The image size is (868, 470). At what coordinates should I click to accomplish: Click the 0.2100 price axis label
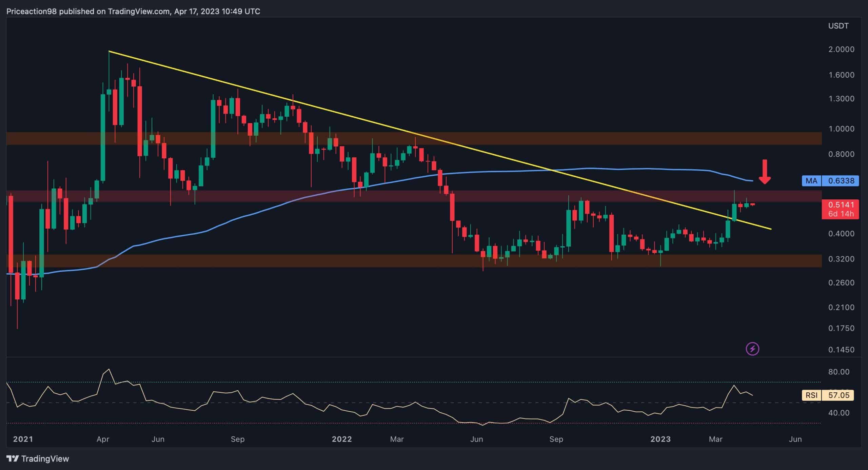coord(841,307)
